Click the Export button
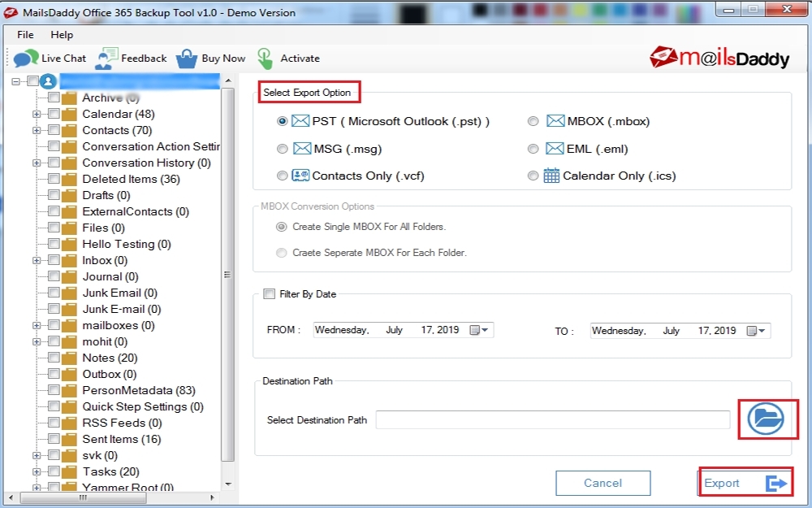The width and height of the screenshot is (812, 508). pos(745,483)
